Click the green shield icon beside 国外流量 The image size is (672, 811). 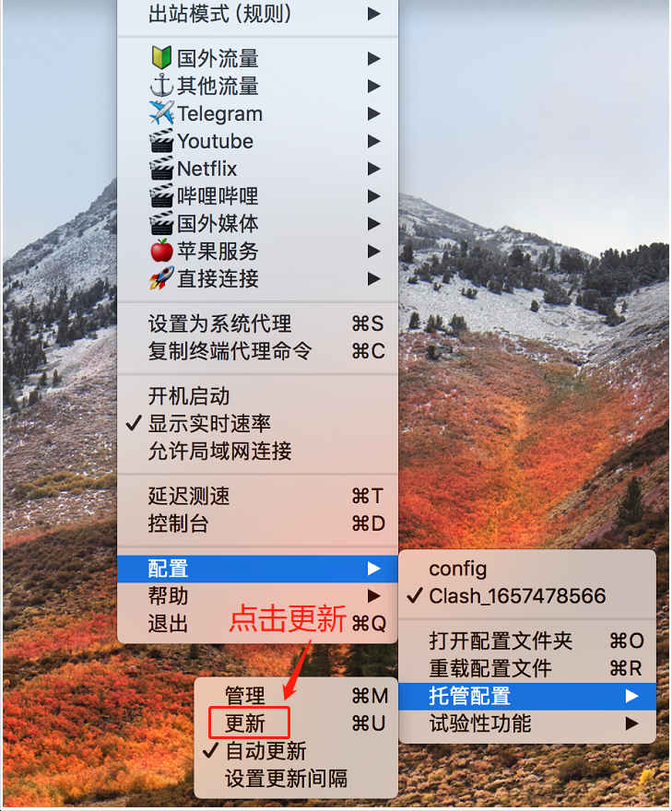coord(161,58)
